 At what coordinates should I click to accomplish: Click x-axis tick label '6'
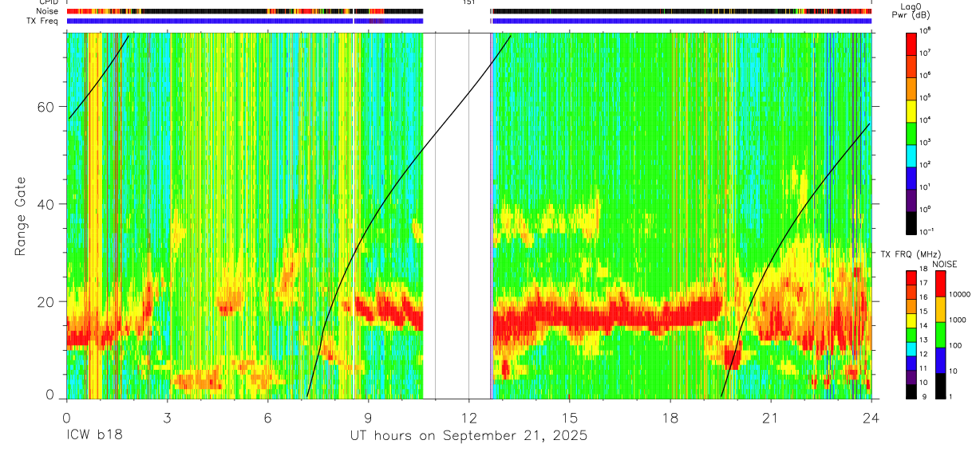point(267,418)
